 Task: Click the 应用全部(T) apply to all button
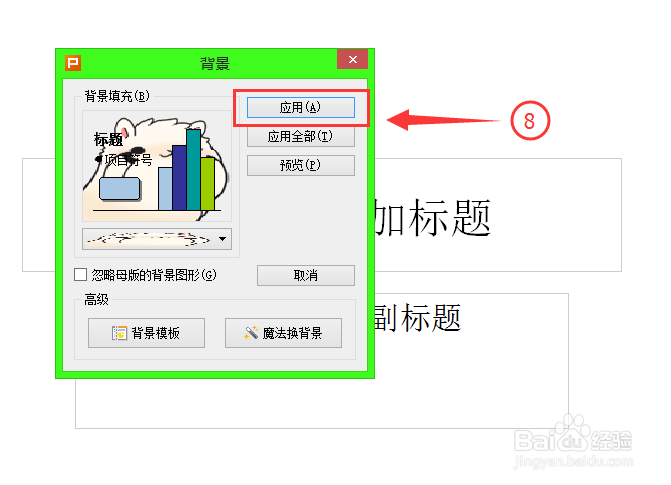pyautogui.click(x=301, y=137)
